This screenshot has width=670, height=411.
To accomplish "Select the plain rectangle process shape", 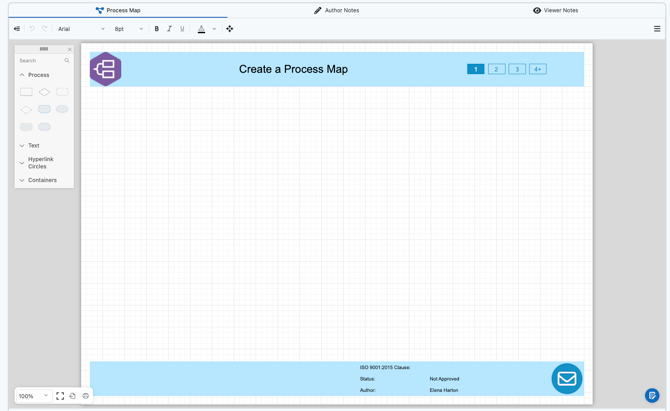I will [26, 92].
